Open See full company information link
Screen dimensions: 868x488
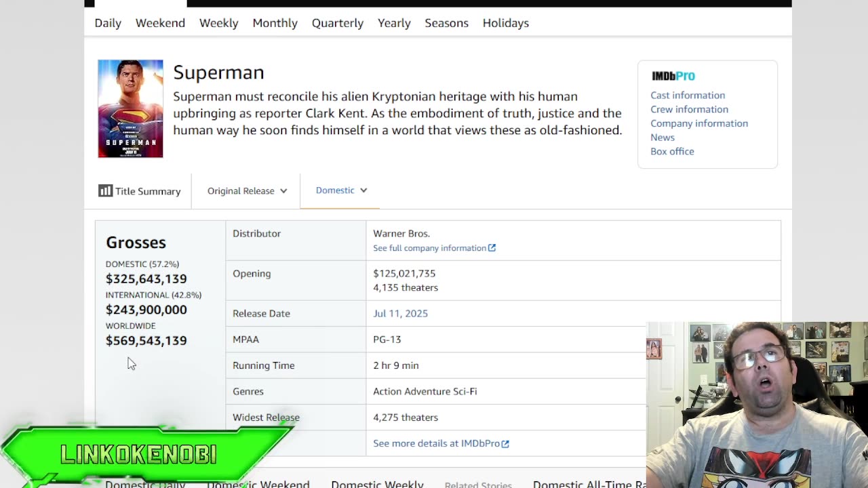429,248
